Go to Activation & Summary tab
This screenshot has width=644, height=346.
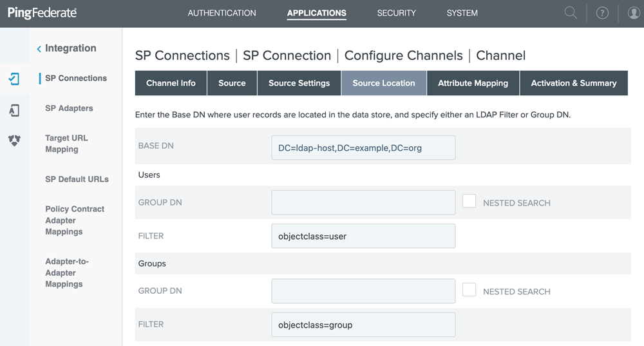point(573,83)
